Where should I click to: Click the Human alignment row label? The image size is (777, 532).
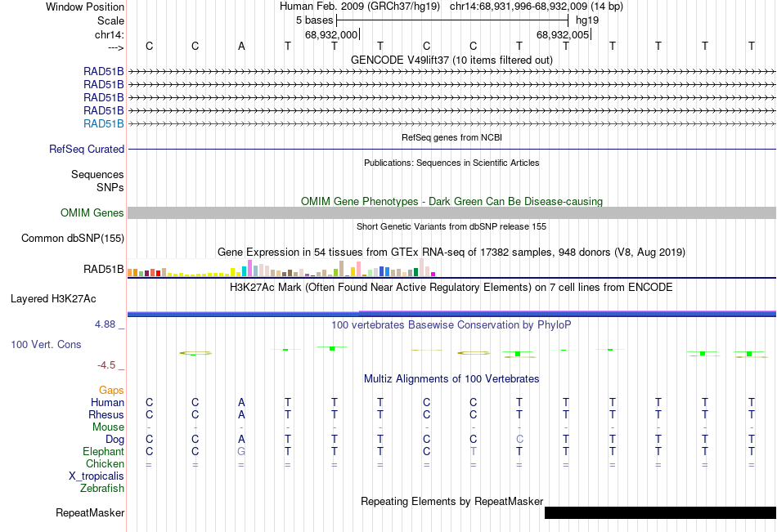point(107,402)
